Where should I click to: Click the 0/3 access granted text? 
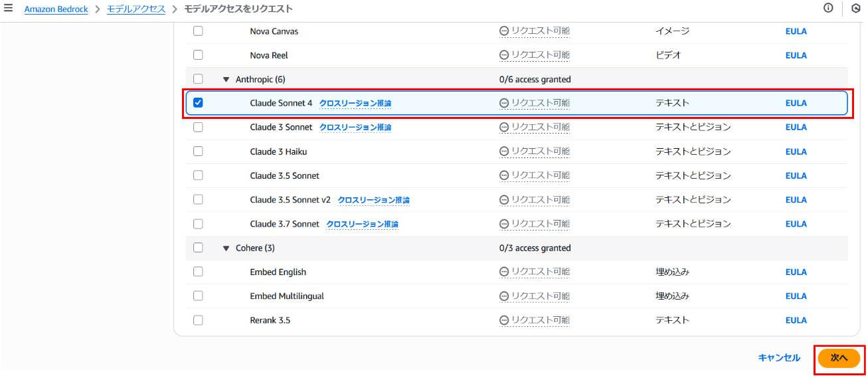point(535,248)
